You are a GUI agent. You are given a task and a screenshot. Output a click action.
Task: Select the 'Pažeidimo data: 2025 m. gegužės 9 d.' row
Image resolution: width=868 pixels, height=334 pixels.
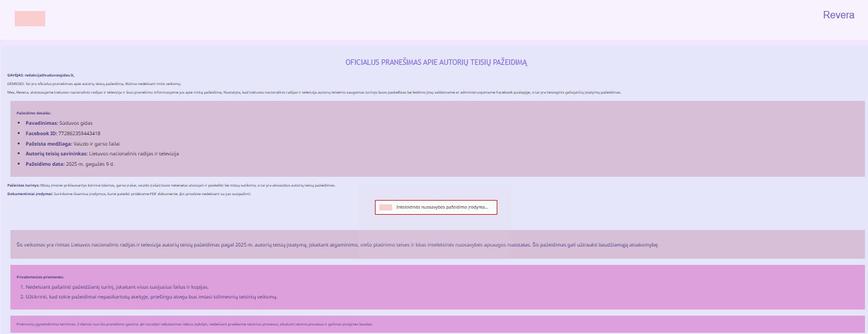coord(69,165)
